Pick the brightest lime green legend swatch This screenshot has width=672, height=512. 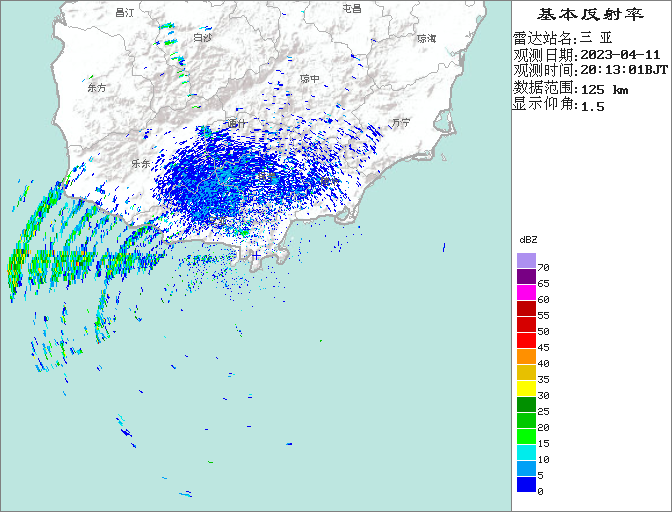(526, 437)
